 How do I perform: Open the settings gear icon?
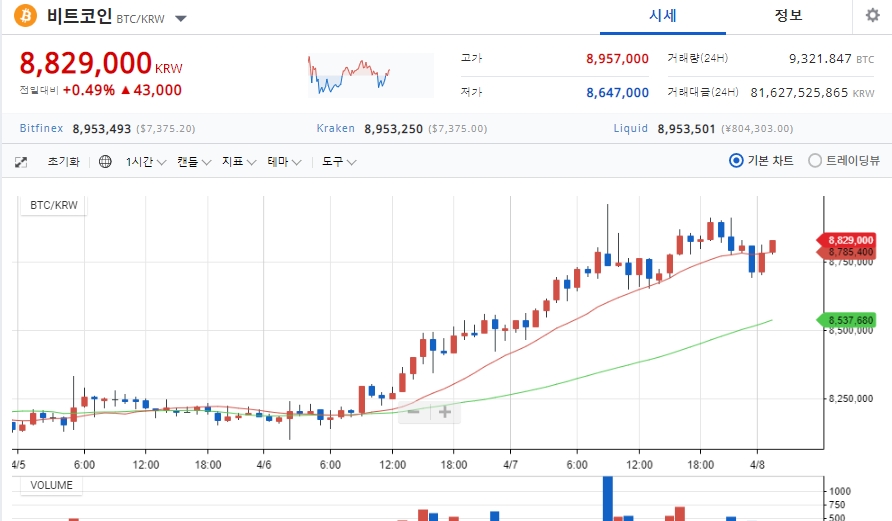[x=872, y=15]
